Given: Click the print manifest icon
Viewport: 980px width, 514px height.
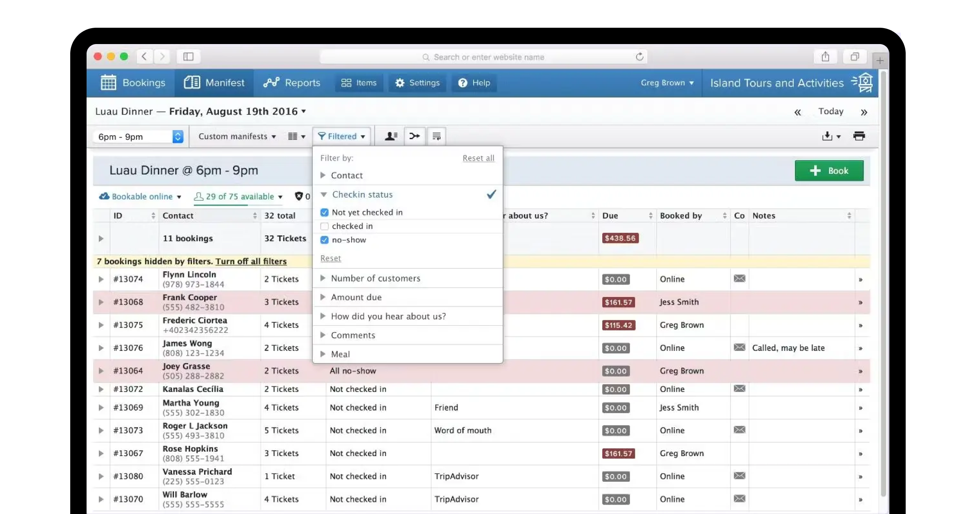Looking at the screenshot, I should 859,136.
